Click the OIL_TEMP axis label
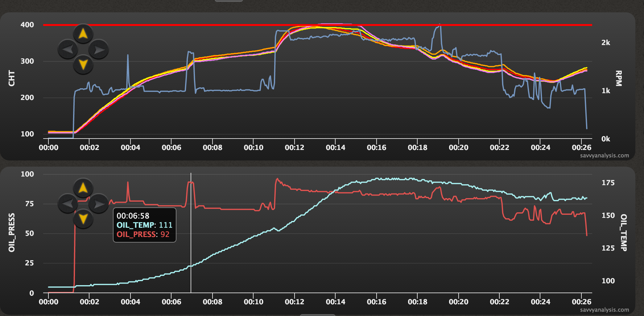The image size is (644, 316). (x=623, y=233)
